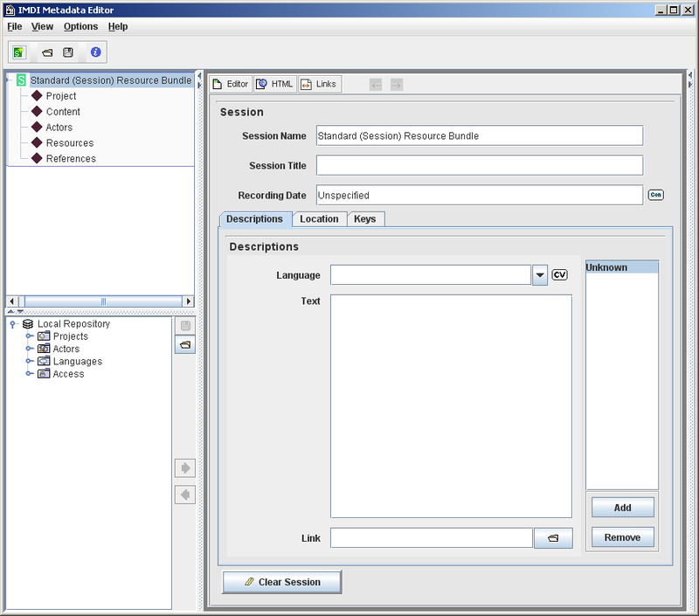Browse for a Link file
The height and width of the screenshot is (616, 699).
553,538
